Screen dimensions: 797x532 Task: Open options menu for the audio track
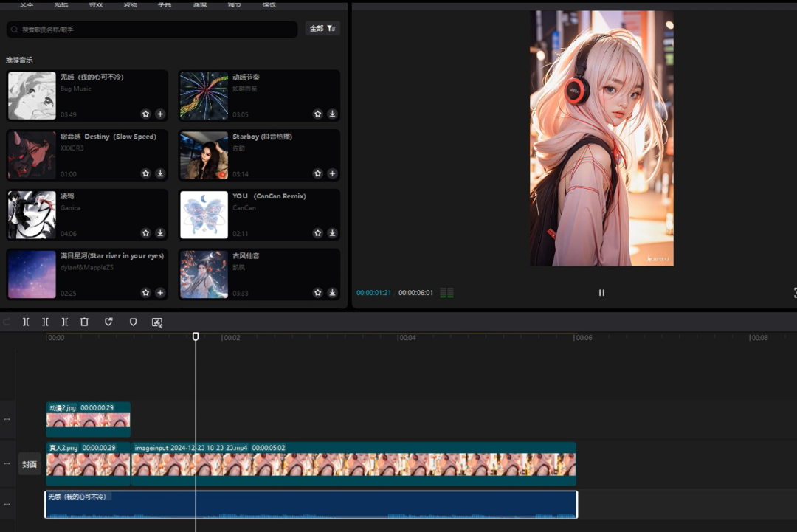(x=7, y=504)
